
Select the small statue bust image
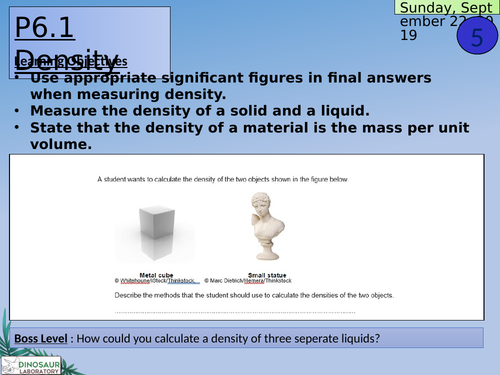267,226
